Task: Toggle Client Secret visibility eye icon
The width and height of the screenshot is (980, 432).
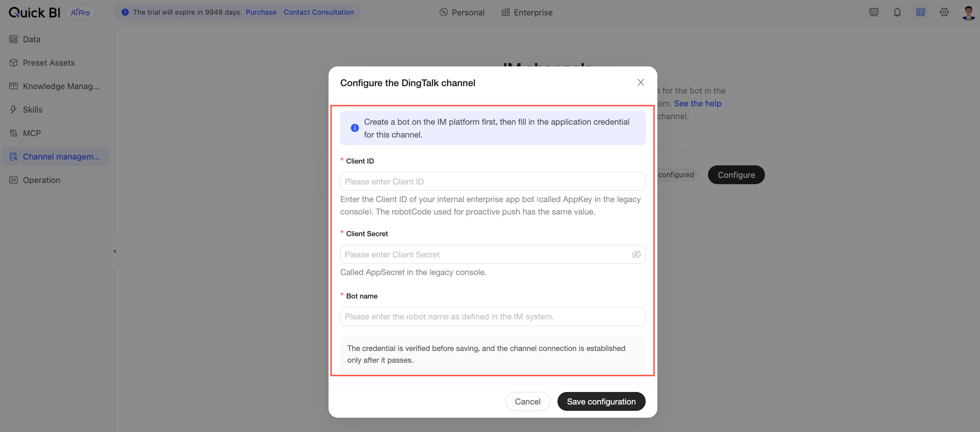Action: click(x=636, y=255)
